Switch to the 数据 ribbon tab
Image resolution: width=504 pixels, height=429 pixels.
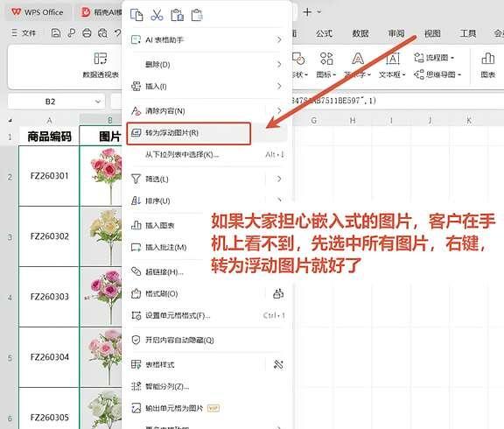tap(360, 33)
